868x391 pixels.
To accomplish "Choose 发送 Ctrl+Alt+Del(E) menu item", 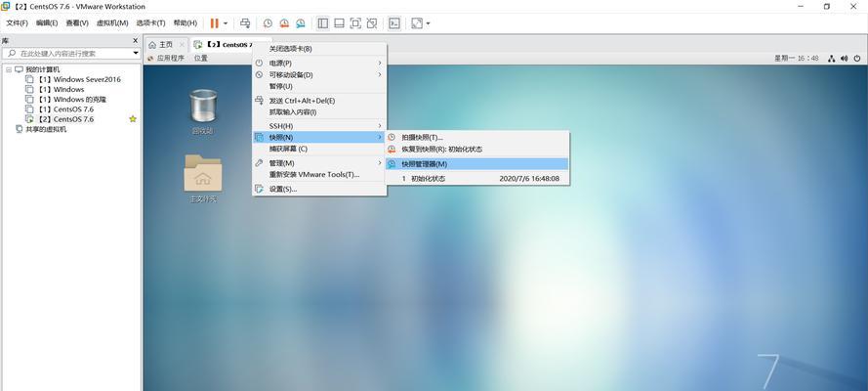I will pyautogui.click(x=319, y=101).
